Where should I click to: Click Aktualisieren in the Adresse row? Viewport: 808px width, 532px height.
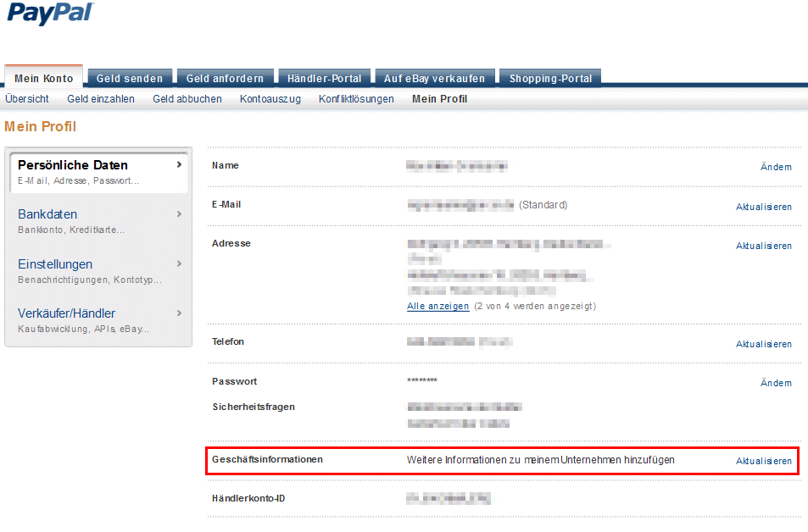tap(764, 246)
